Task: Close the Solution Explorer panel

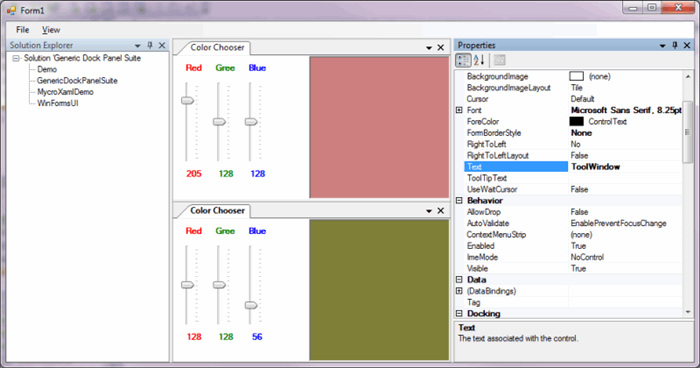Action: tap(162, 45)
